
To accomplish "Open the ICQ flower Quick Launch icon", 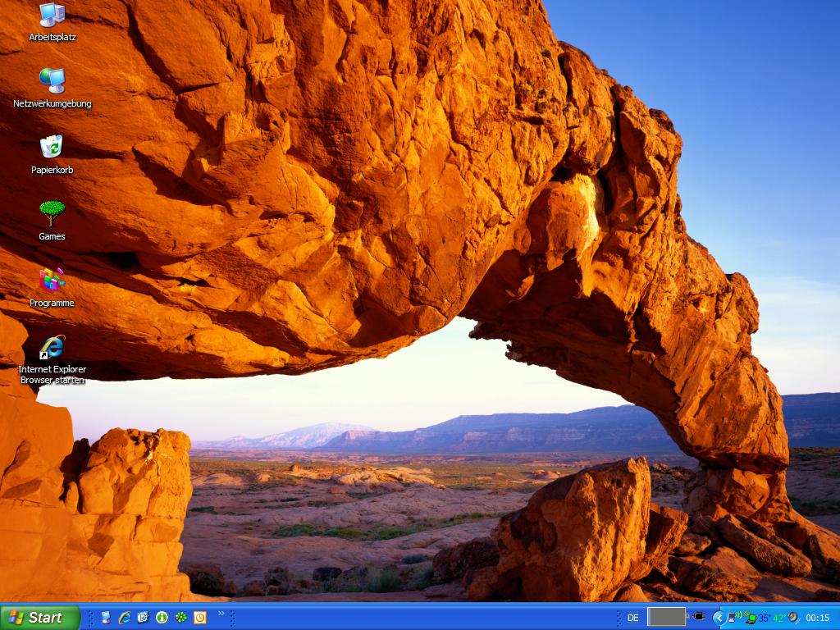I will (181, 618).
